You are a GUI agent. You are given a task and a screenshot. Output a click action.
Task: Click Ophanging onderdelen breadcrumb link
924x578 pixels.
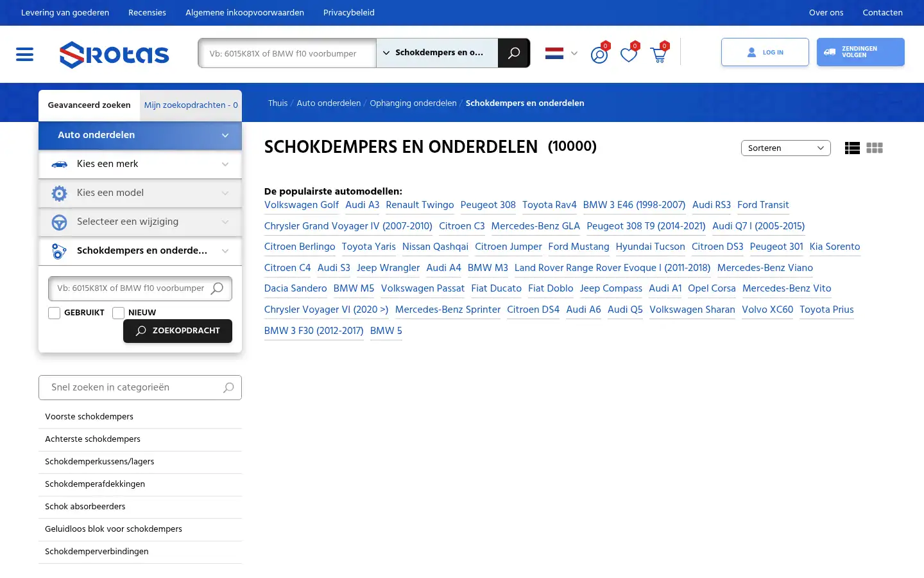click(x=413, y=103)
